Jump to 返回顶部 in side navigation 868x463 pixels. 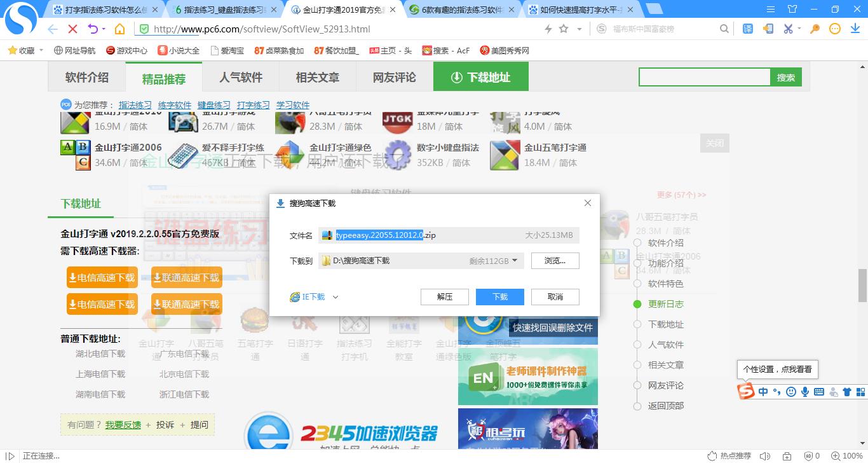click(x=665, y=406)
